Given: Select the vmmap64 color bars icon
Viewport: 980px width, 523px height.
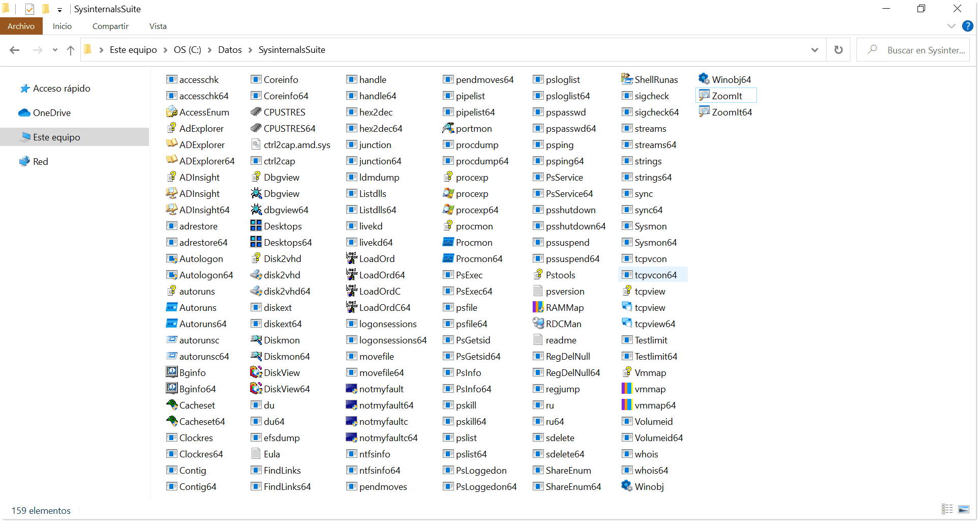Looking at the screenshot, I should (x=627, y=405).
